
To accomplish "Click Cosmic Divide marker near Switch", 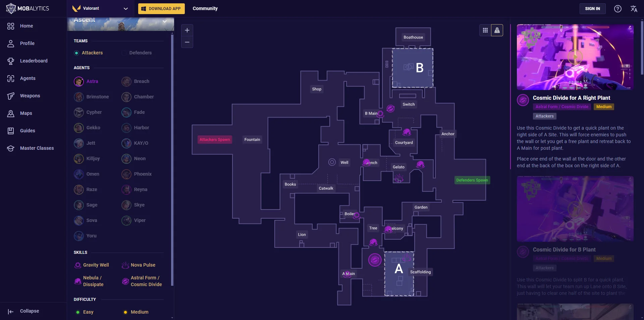I will [x=390, y=108].
